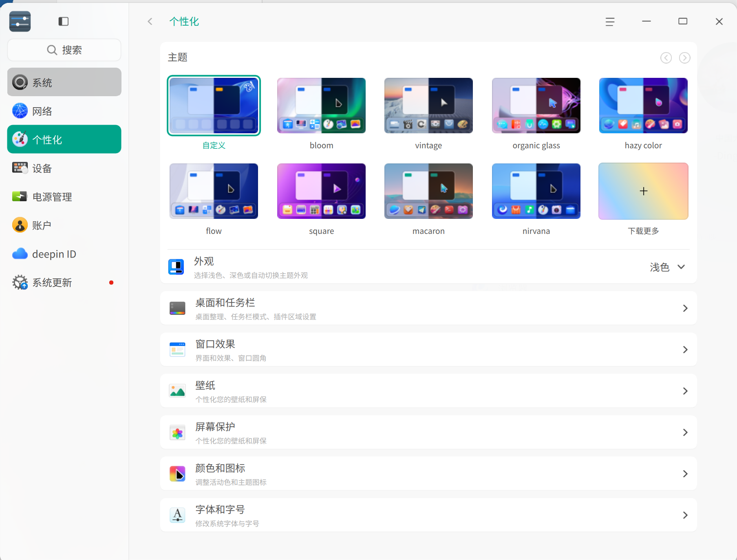Pick the macaron theme thumbnail

tap(428, 191)
